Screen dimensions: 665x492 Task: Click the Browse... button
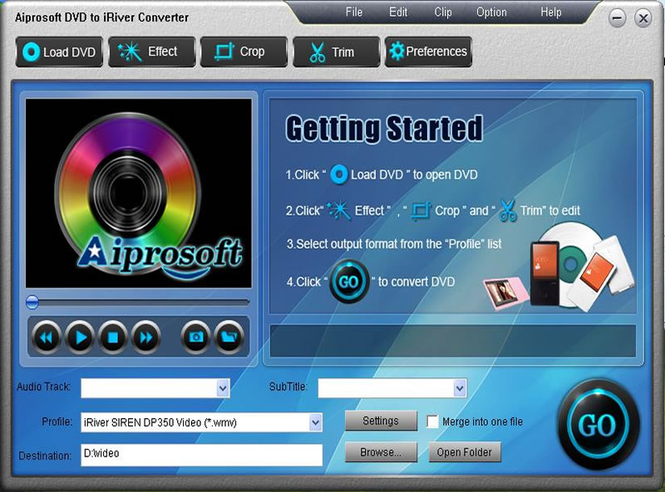381,452
